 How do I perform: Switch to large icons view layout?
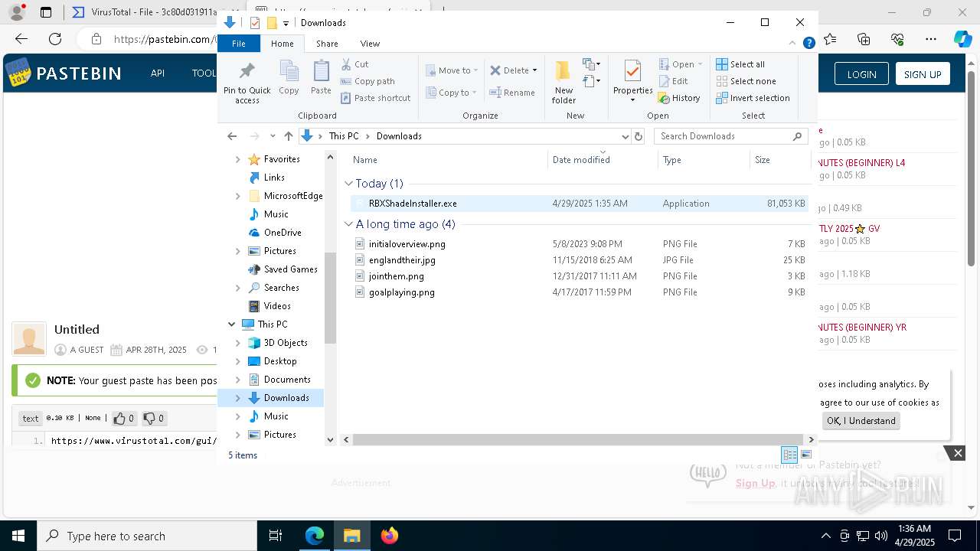click(806, 455)
